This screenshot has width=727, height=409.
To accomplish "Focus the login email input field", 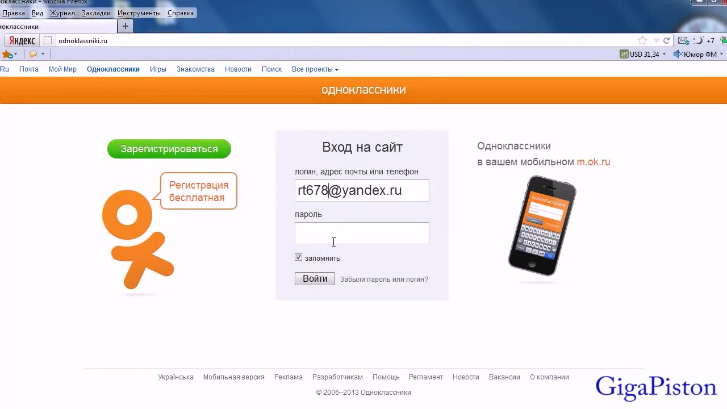I will [362, 191].
